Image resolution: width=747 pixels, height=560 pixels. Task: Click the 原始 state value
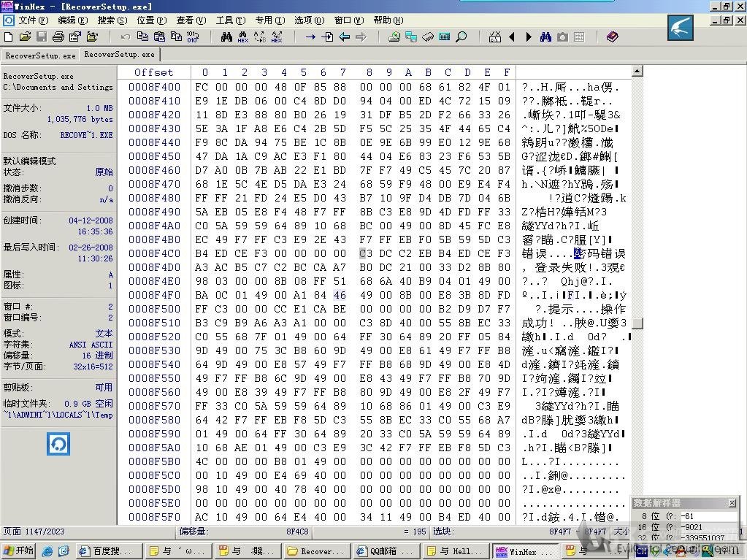(x=104, y=172)
